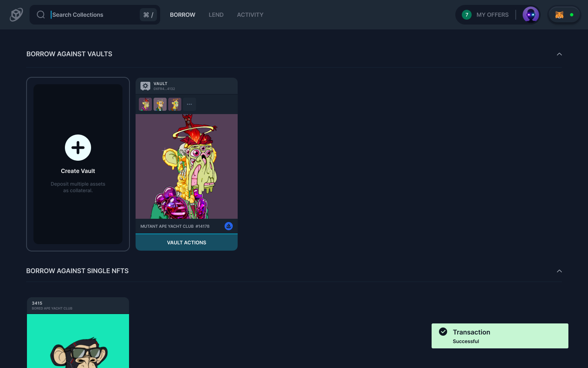Open the ACTIVITY tab
The width and height of the screenshot is (588, 368).
pos(250,15)
